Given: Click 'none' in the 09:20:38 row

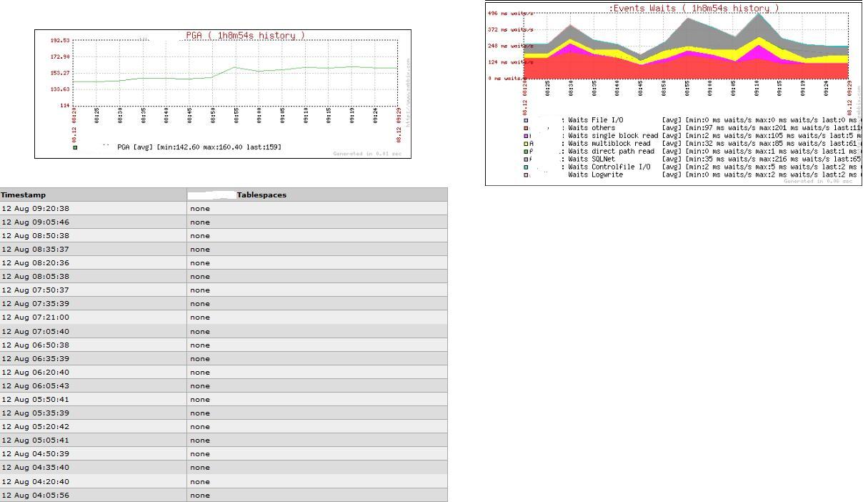Looking at the screenshot, I should (x=200, y=209).
